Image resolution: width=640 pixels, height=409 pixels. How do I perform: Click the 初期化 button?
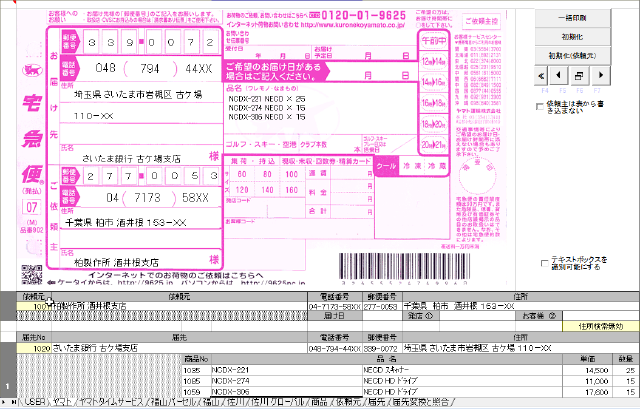click(572, 37)
